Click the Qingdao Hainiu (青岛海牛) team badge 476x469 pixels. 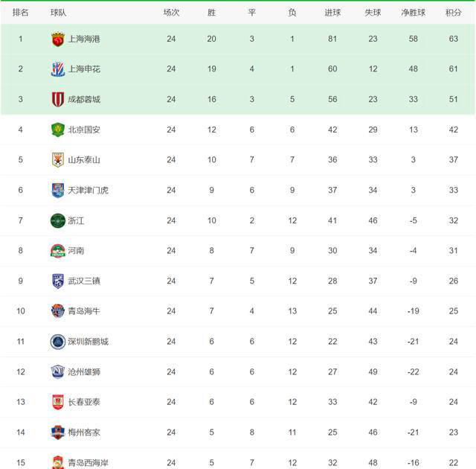58,311
